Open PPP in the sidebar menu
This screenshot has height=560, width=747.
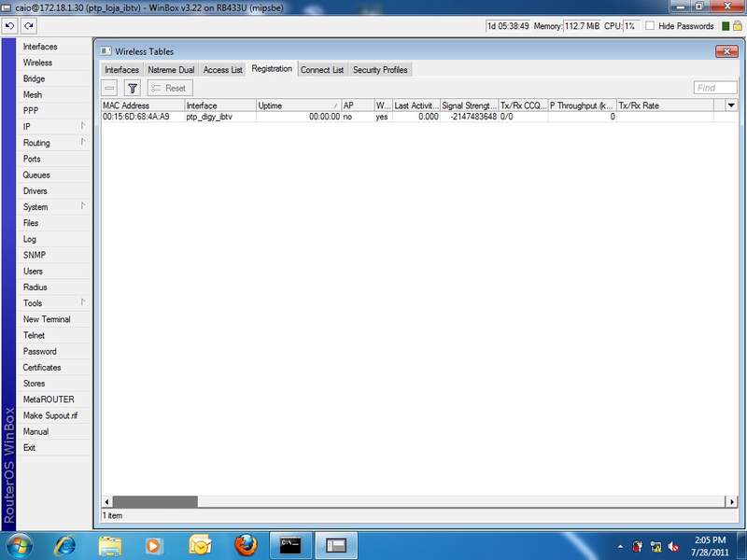(x=31, y=110)
